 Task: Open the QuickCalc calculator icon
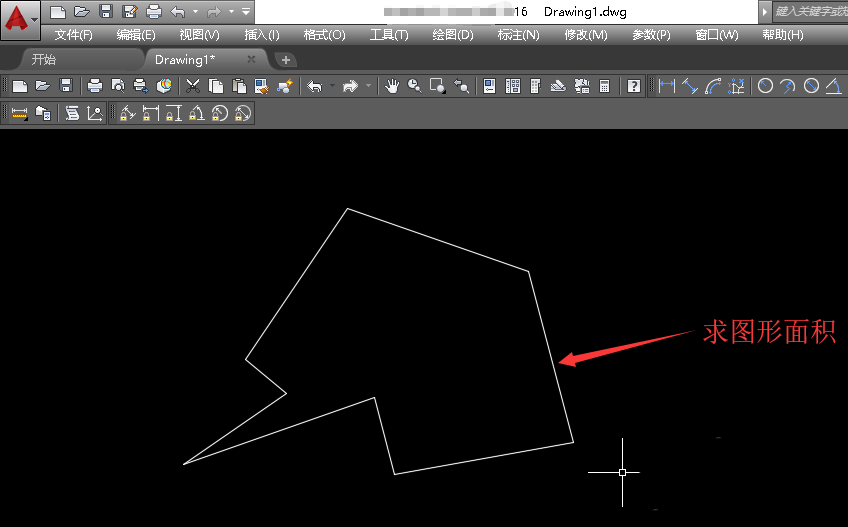pos(605,85)
